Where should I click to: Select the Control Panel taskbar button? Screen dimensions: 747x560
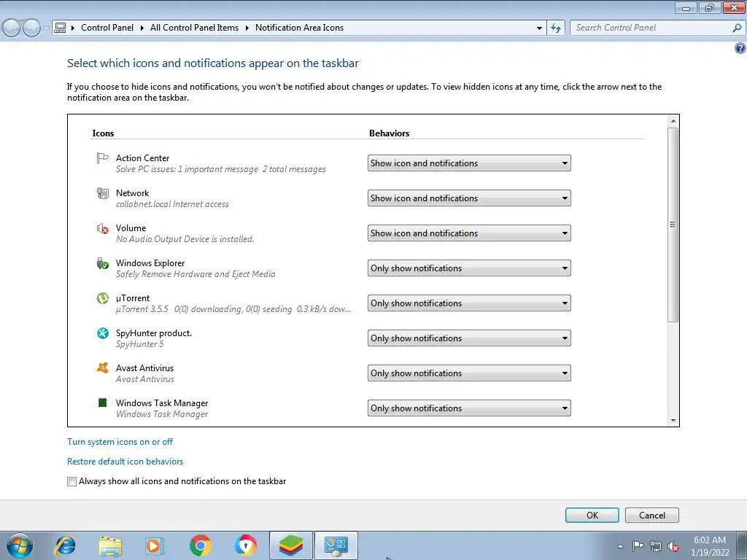tap(336, 545)
